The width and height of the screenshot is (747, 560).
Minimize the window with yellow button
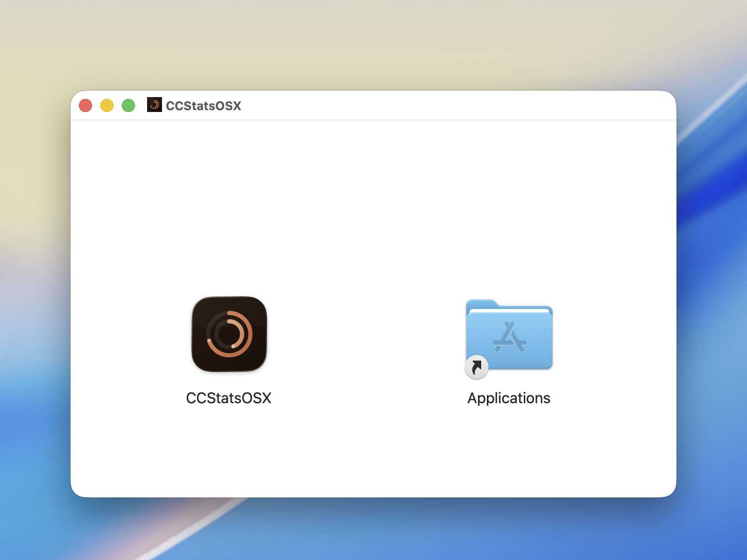tap(107, 105)
